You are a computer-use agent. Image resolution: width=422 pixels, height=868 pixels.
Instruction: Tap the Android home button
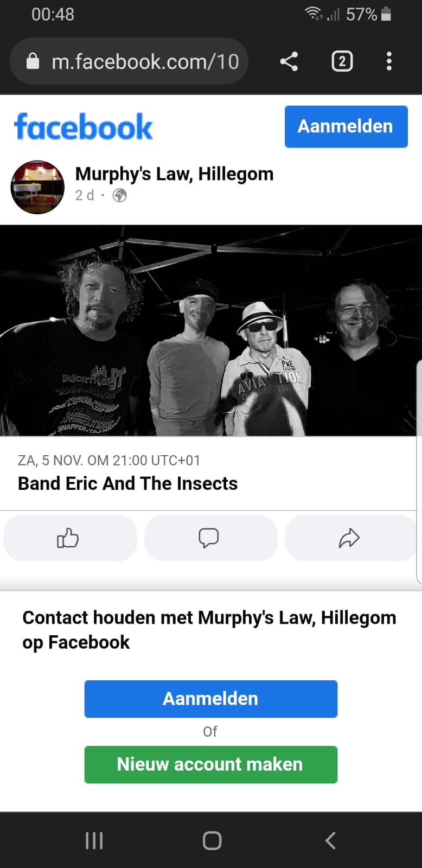coord(212,840)
